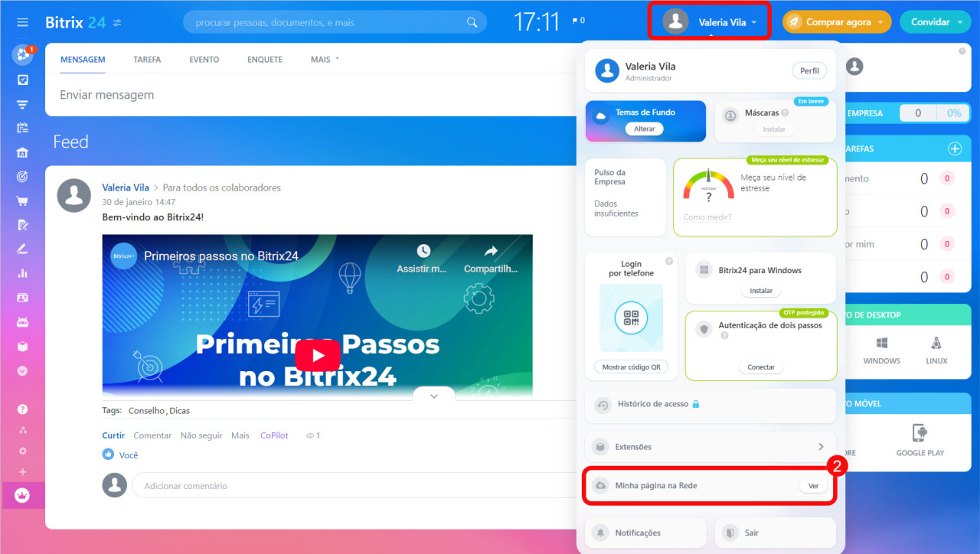Click the CoPilot link under the post
This screenshot has width=980, height=554.
click(274, 435)
